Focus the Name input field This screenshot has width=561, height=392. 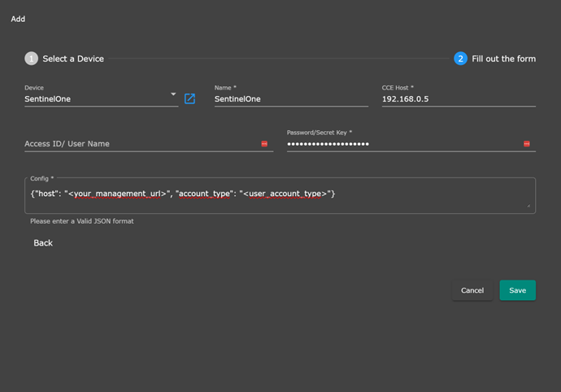click(x=291, y=98)
